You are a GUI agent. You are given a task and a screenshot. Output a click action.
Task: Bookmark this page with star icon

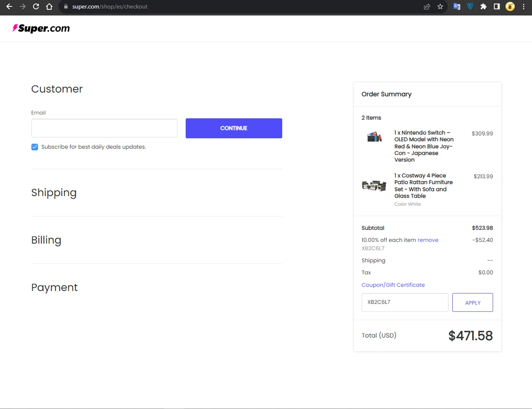(x=440, y=6)
